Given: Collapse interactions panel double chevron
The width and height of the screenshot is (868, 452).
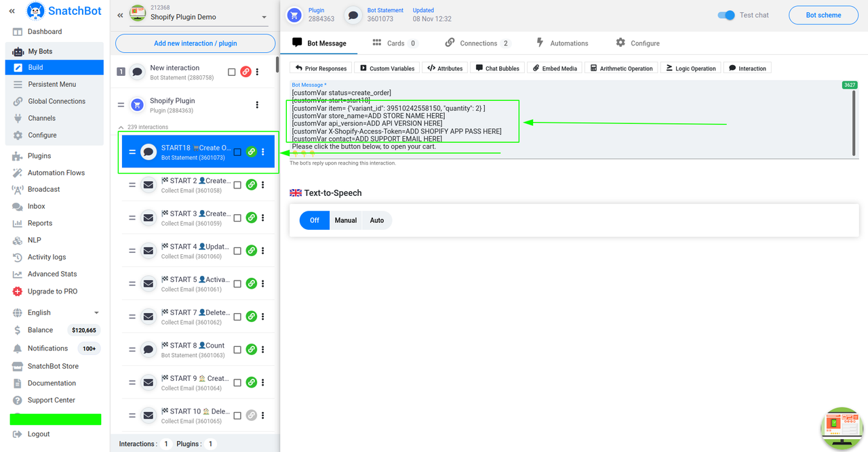Looking at the screenshot, I should pyautogui.click(x=120, y=15).
